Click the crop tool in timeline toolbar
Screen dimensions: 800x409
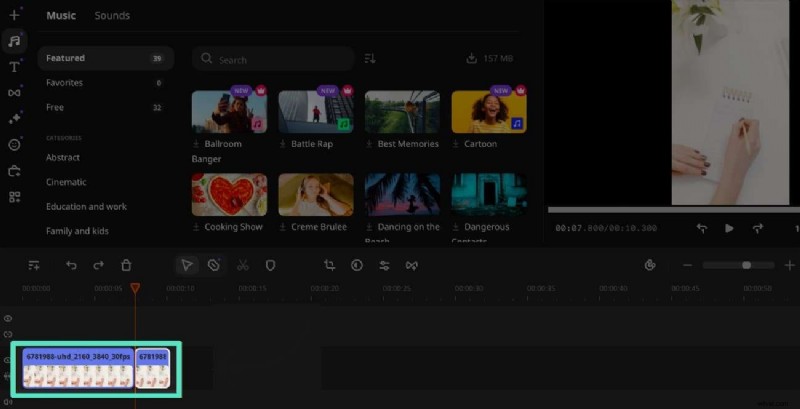click(329, 265)
